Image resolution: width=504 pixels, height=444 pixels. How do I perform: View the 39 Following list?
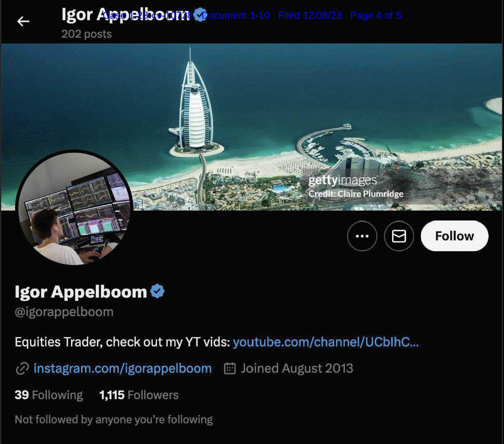point(49,395)
